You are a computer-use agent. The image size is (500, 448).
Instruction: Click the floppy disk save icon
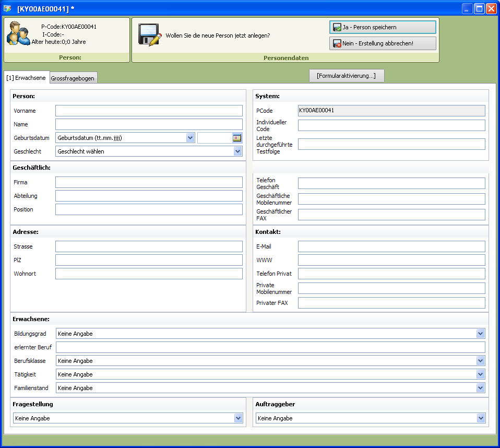tap(149, 35)
